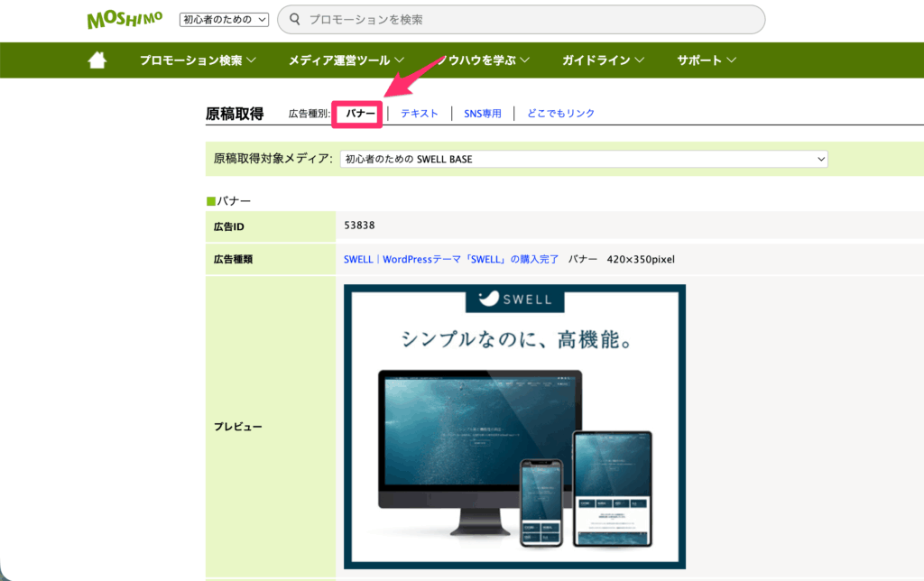Expand the メディア運営ツール menu

coord(346,60)
